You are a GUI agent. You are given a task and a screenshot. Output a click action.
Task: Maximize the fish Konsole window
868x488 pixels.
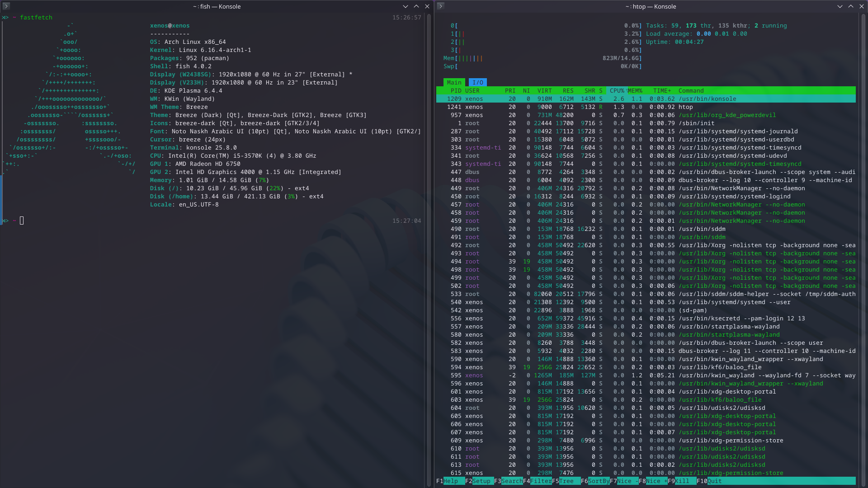click(x=416, y=6)
